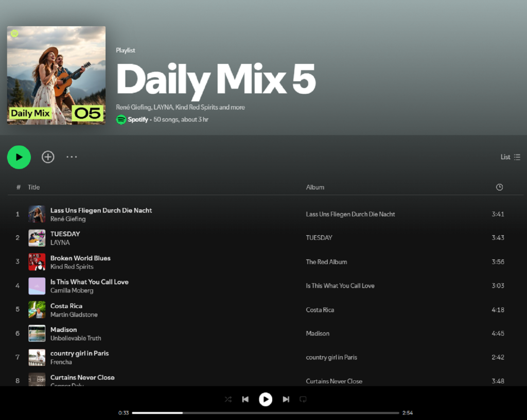Click the Lass Uns Fliegen cover thumbnail
The width and height of the screenshot is (527, 420).
pyautogui.click(x=37, y=214)
